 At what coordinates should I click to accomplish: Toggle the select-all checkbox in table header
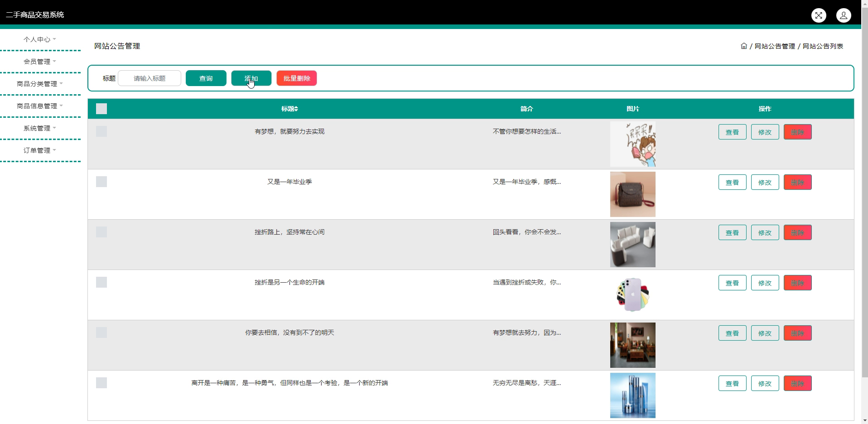(101, 109)
